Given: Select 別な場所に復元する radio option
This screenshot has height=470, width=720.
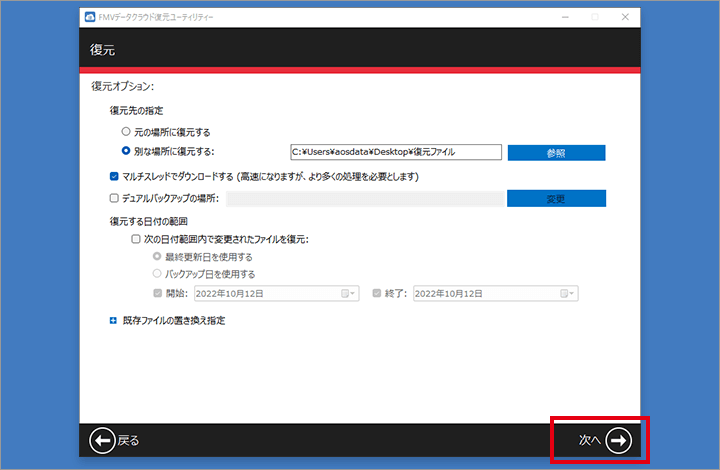Looking at the screenshot, I should 125,152.
